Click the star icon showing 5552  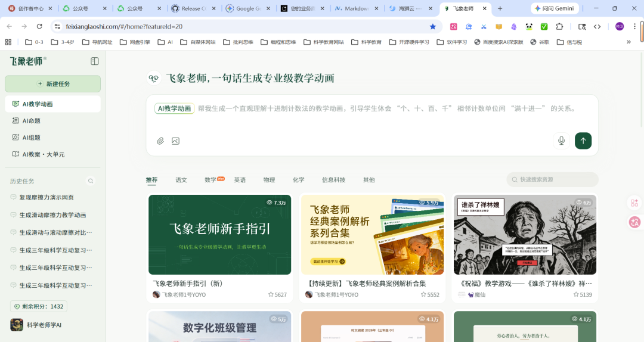[x=423, y=294]
